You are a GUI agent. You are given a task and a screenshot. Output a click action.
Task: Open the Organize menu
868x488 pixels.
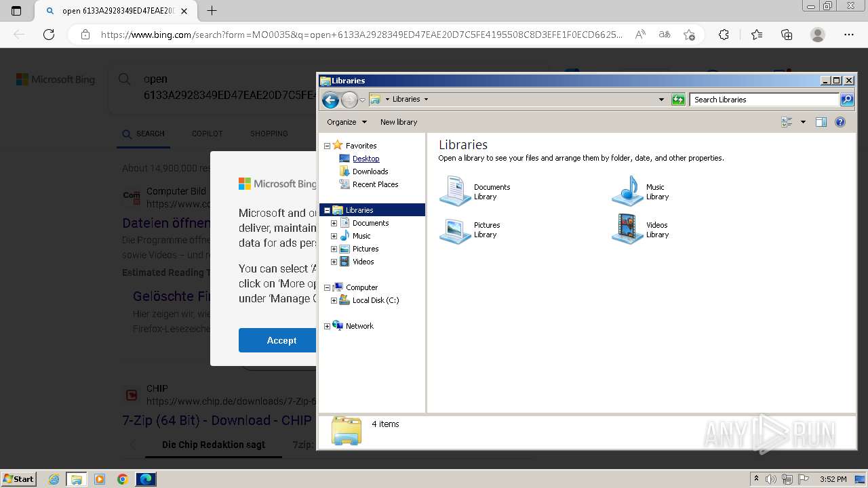347,122
